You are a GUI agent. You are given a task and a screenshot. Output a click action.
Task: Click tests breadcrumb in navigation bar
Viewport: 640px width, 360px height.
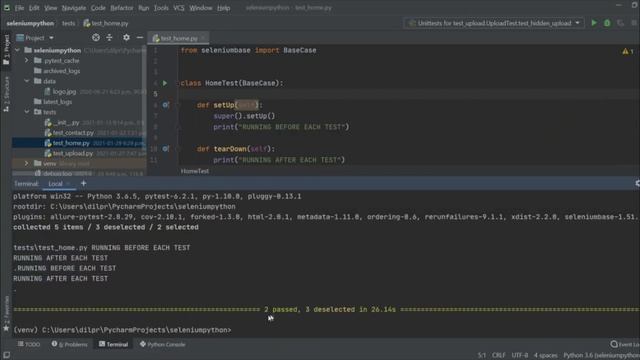(x=69, y=23)
